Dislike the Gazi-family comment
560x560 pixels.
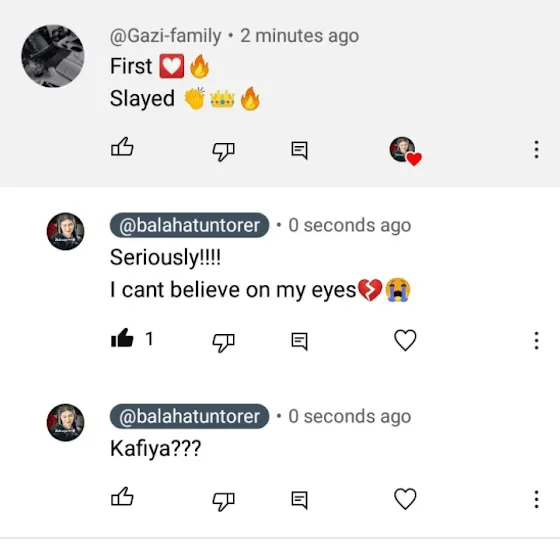point(224,151)
